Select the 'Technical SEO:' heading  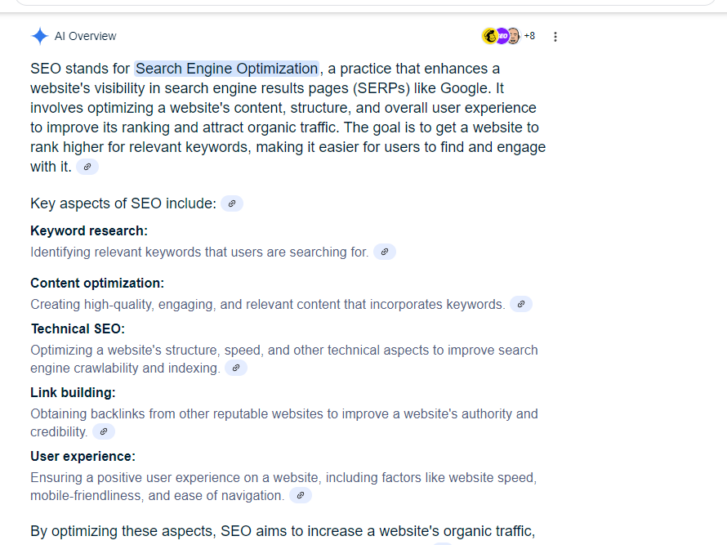tap(78, 329)
